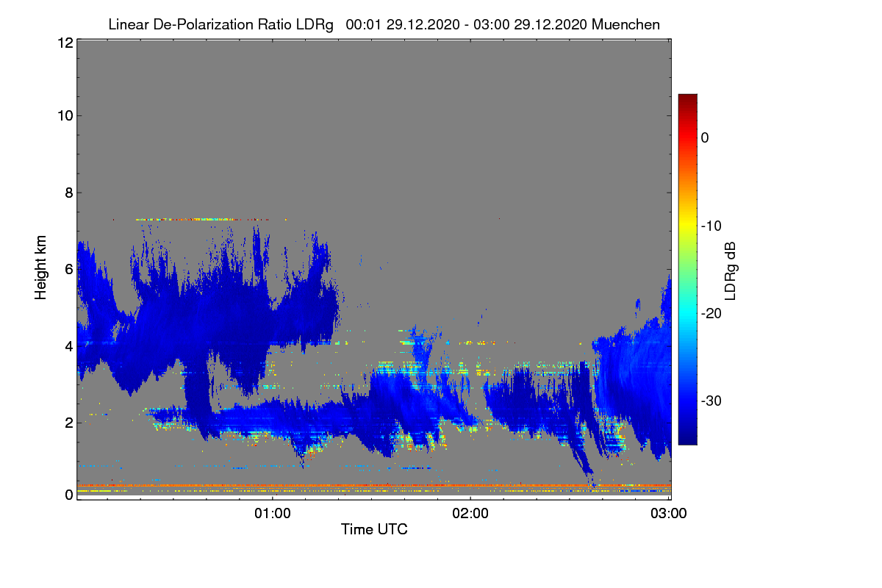Click the height tick label '8'

tap(68, 193)
